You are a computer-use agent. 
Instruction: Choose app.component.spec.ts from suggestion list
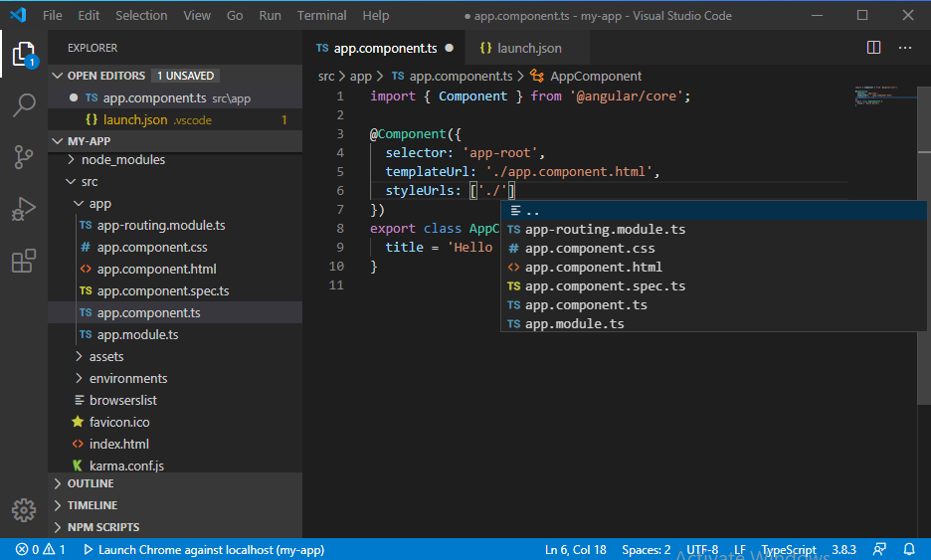tap(714, 286)
